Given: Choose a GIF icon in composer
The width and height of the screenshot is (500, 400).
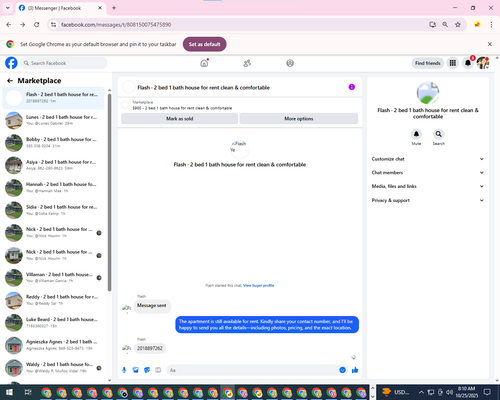Looking at the screenshot, I should click(x=158, y=370).
